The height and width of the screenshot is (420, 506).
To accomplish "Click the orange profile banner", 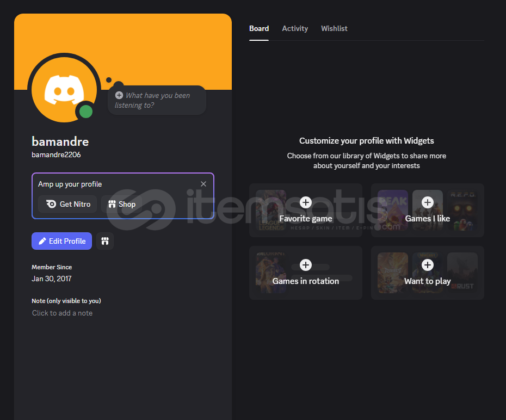I will pyautogui.click(x=163, y=44).
